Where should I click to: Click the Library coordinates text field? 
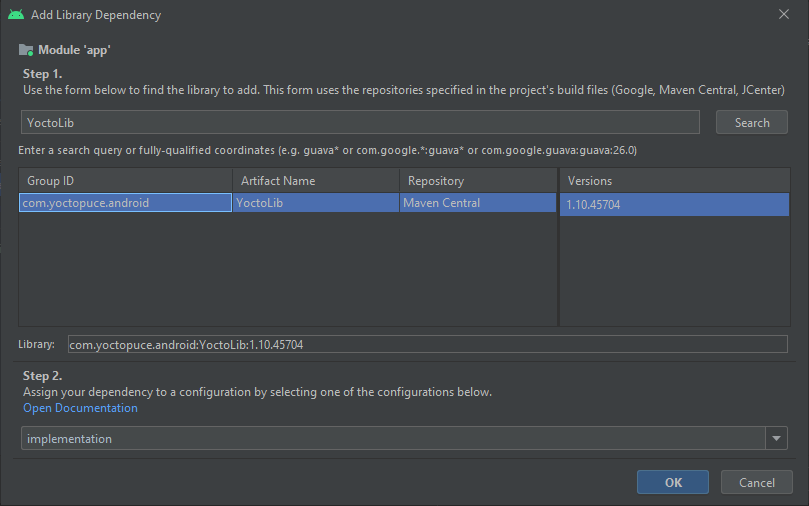[428, 344]
